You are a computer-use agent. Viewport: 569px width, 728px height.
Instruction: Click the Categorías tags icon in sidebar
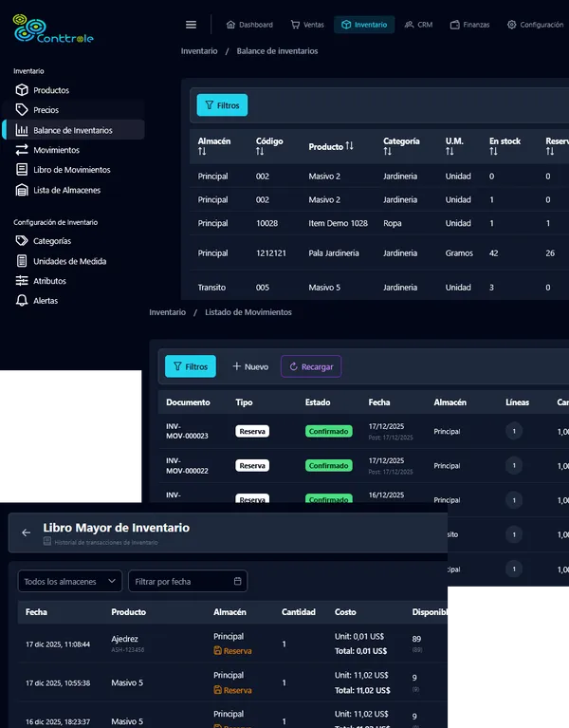pyautogui.click(x=22, y=241)
